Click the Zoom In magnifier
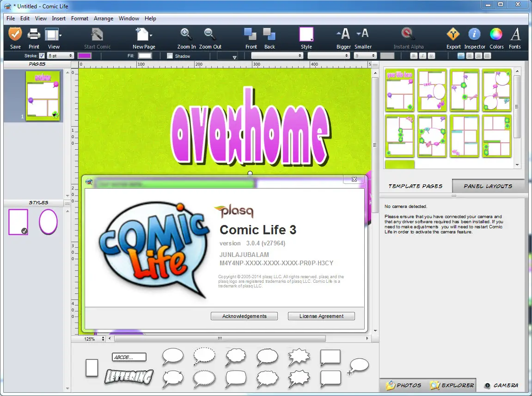The width and height of the screenshot is (532, 396). [x=186, y=34]
